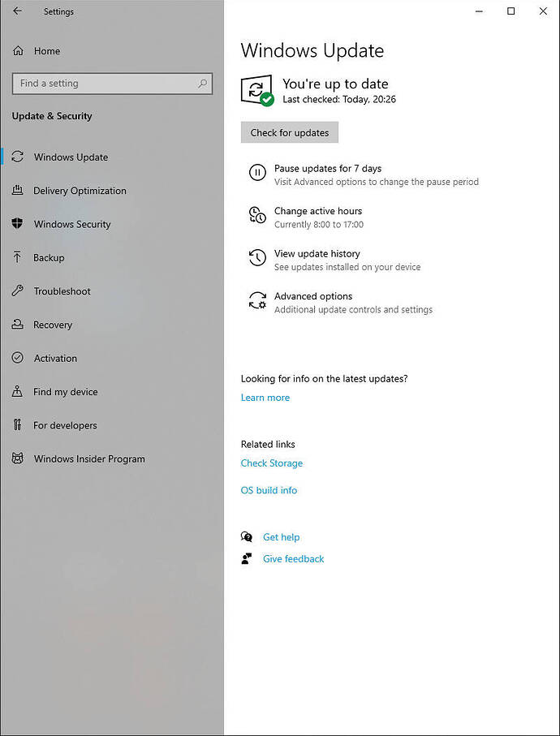The width and height of the screenshot is (560, 736).
Task: Click the Find my device person icon
Action: coord(17,391)
